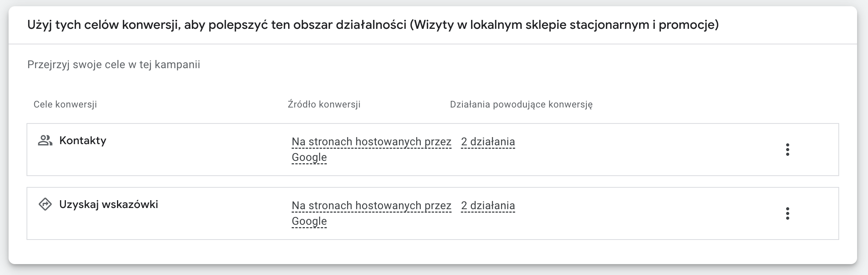Click Działania powodujące konwersję column header
This screenshot has width=868, height=275.
click(x=521, y=104)
